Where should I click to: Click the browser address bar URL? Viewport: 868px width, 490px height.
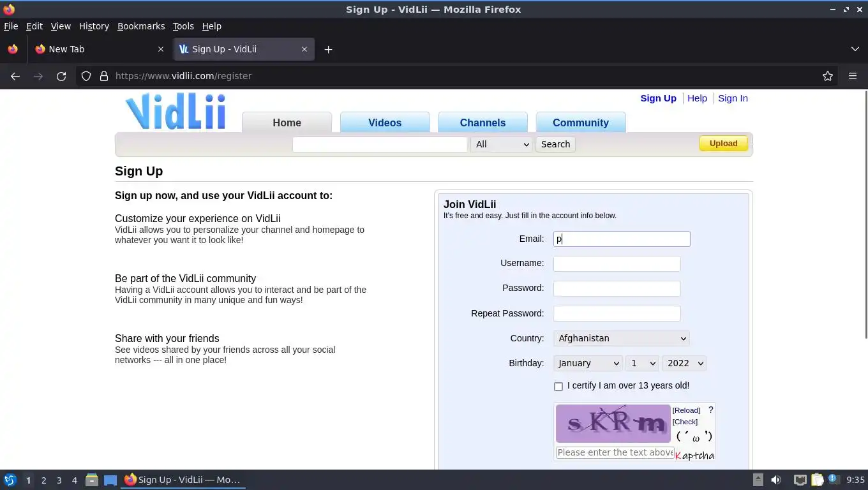183,76
